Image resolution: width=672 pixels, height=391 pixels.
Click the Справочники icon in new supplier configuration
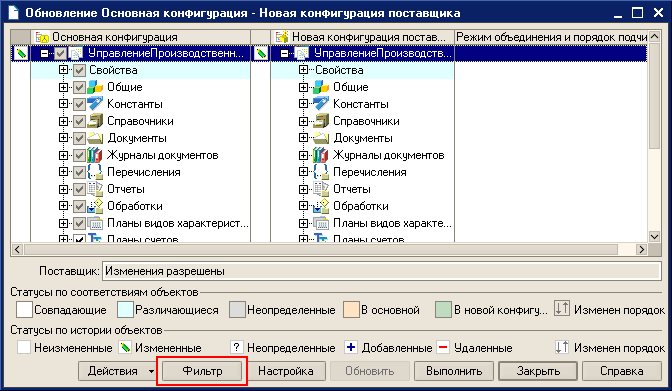[321, 121]
